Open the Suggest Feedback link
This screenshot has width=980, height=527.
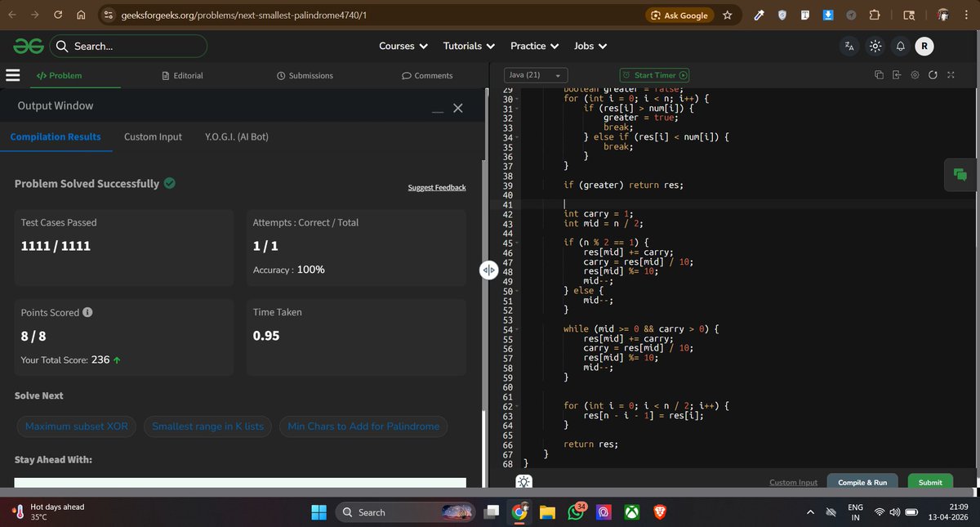[436, 187]
